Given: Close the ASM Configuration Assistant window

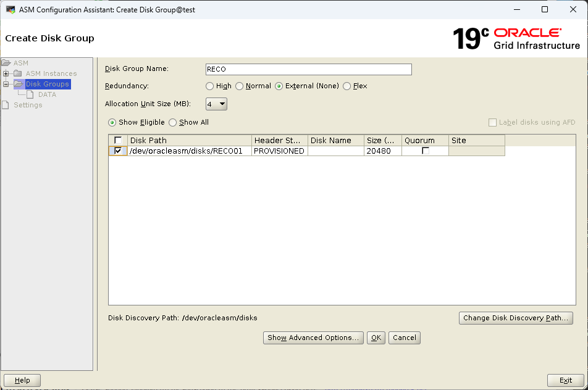Looking at the screenshot, I should coord(573,9).
